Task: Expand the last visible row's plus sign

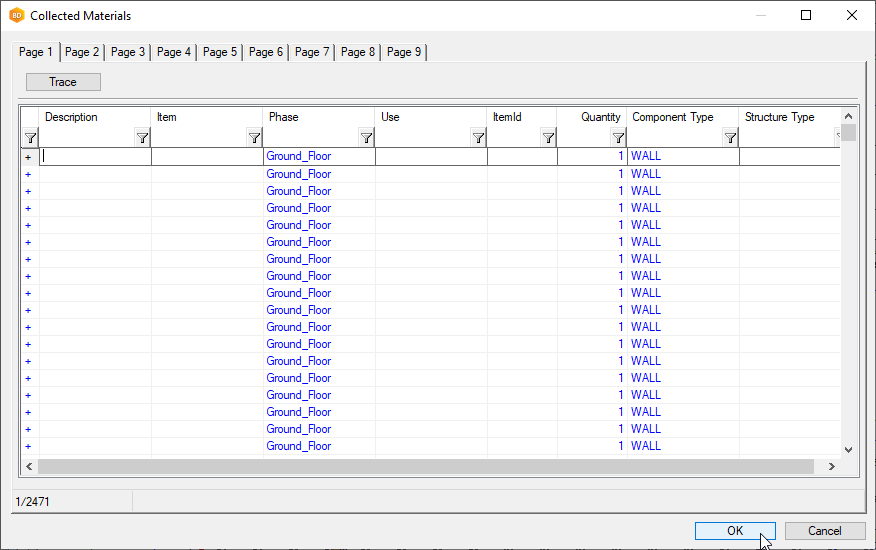Action: (x=28, y=446)
